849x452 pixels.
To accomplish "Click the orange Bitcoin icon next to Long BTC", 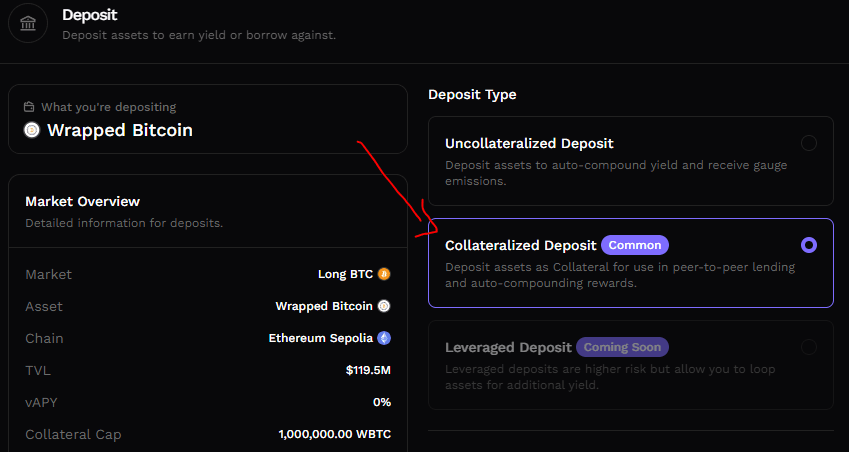I will (x=384, y=274).
